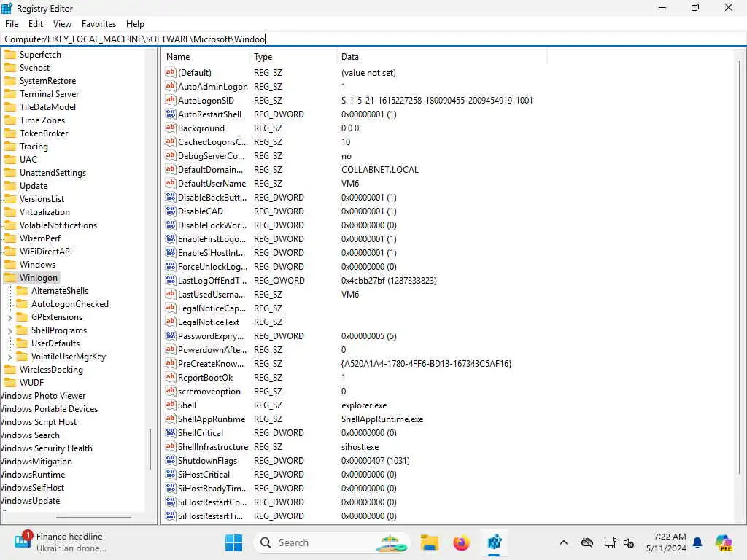The width and height of the screenshot is (747, 560).
Task: Click the Background string value icon
Action: 171,128
